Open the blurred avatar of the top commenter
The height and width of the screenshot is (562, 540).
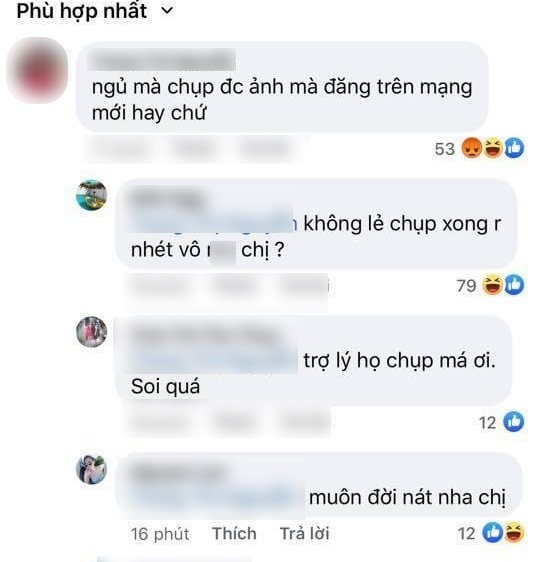37,70
